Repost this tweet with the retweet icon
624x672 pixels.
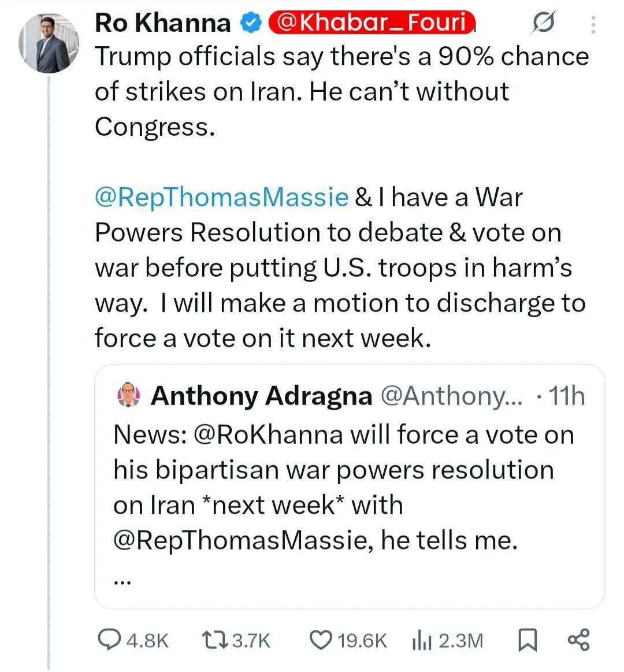point(216,640)
